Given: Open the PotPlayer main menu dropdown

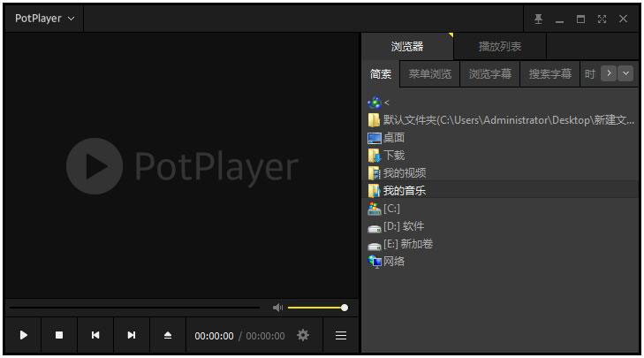Looking at the screenshot, I should (44, 19).
